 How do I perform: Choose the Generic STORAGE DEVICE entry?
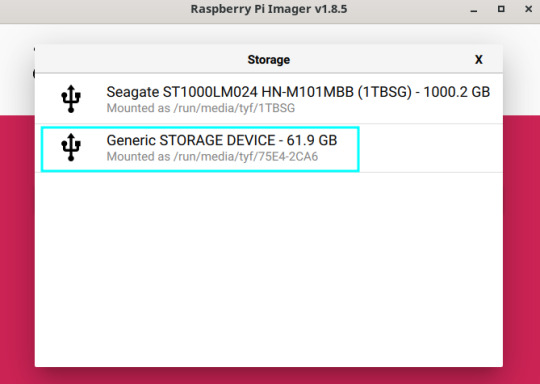coord(200,149)
